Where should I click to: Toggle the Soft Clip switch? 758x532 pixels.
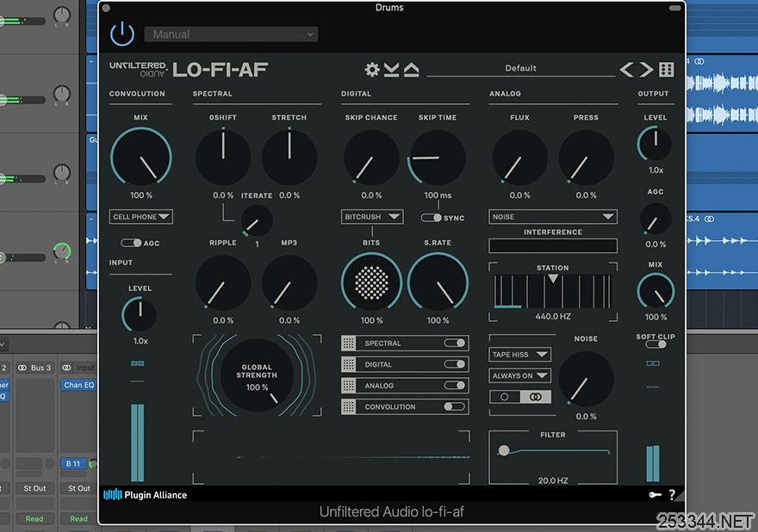(x=655, y=344)
